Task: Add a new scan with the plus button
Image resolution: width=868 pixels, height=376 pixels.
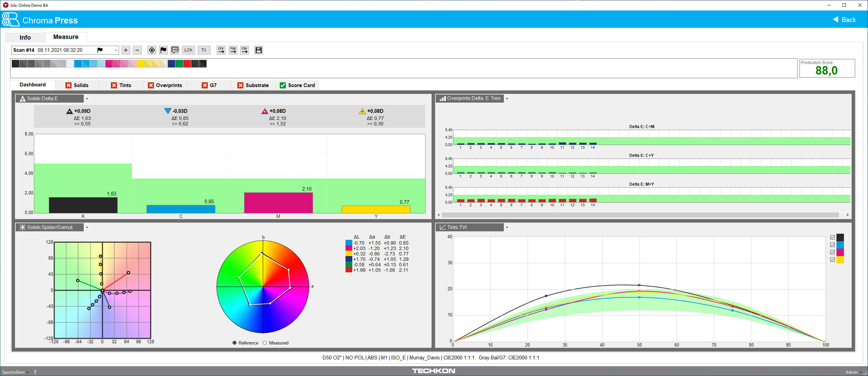Action: (x=126, y=50)
